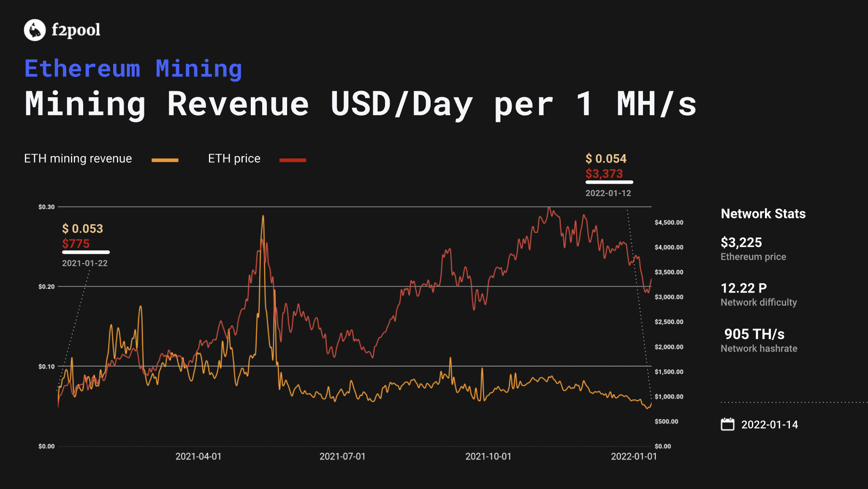Click the '$0.00' left axis label
Viewport: 868px width, 489px height.
pos(46,446)
